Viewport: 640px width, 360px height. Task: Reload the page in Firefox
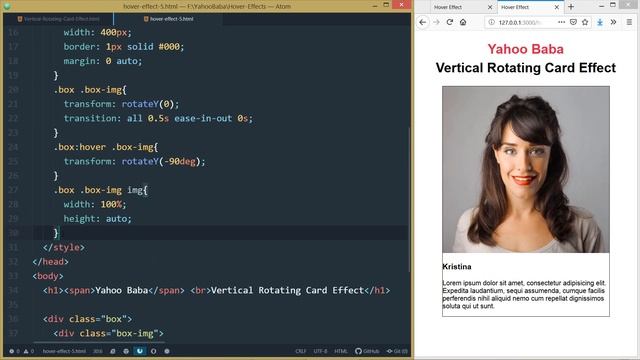[450, 22]
